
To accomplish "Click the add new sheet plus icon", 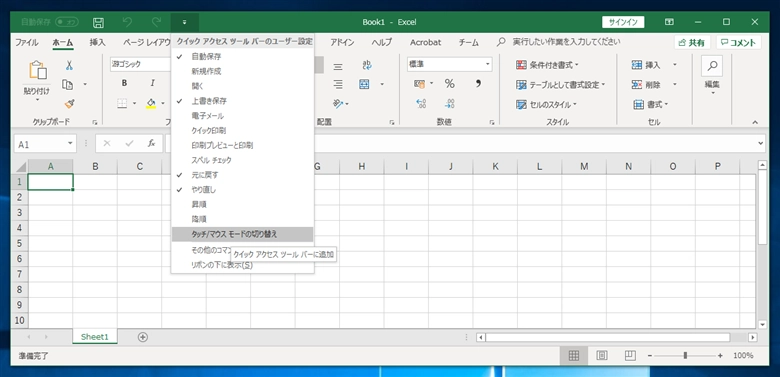I will pyautogui.click(x=143, y=337).
